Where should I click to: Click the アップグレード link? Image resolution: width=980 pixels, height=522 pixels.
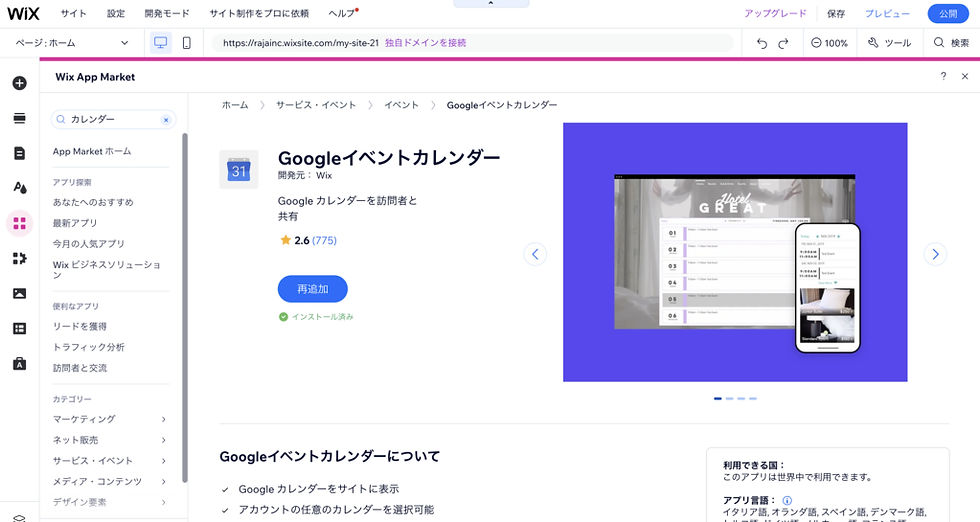775,13
